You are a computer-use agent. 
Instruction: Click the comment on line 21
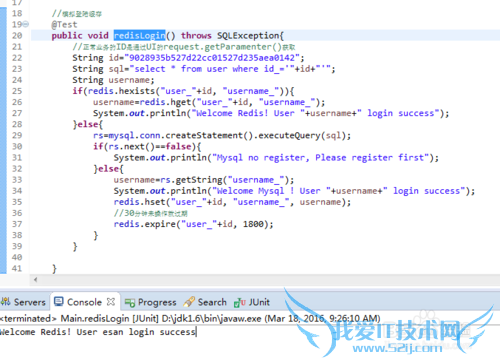coord(184,47)
